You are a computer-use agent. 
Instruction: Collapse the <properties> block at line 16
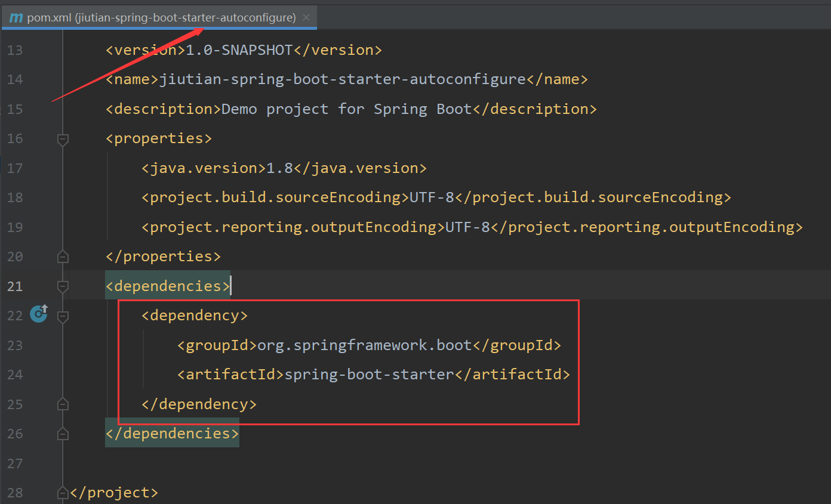coord(63,139)
